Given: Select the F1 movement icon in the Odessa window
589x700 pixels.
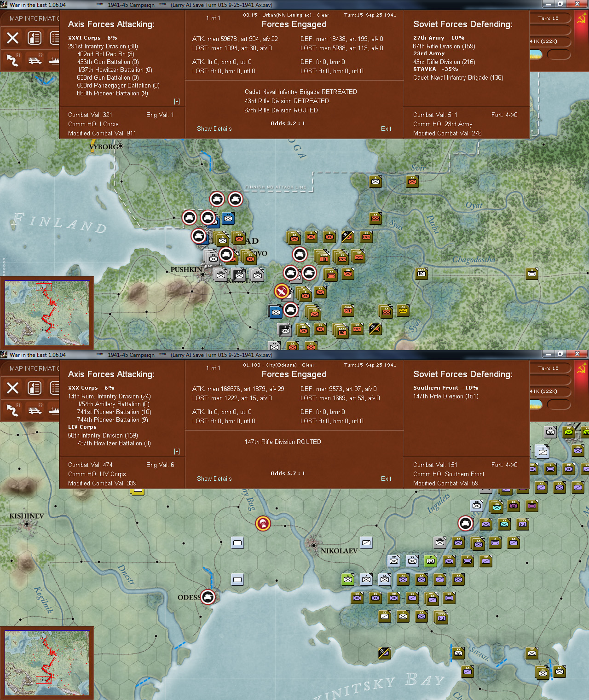Looking at the screenshot, I should tap(12, 410).
